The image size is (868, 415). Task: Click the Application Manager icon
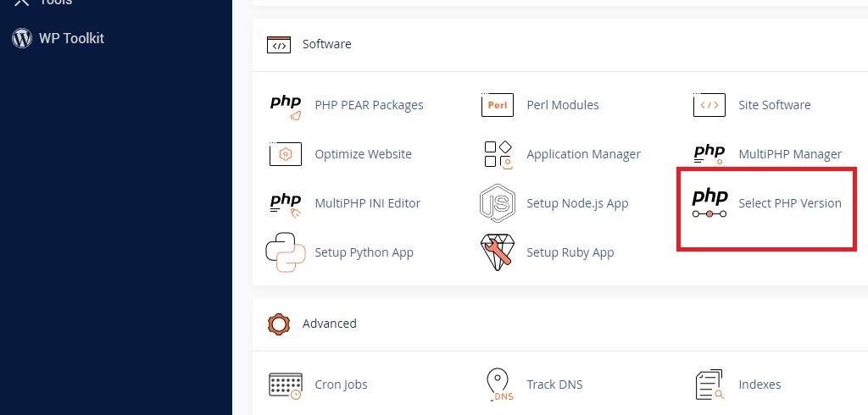tap(498, 154)
